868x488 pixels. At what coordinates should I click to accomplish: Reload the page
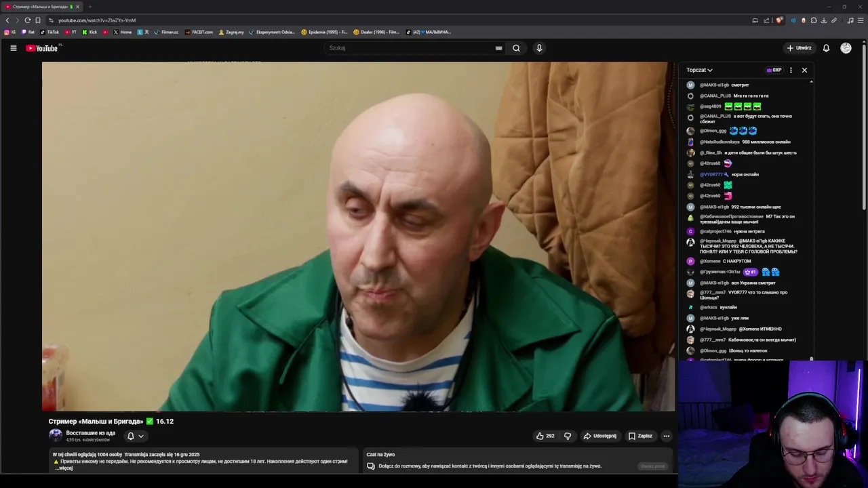(x=28, y=20)
